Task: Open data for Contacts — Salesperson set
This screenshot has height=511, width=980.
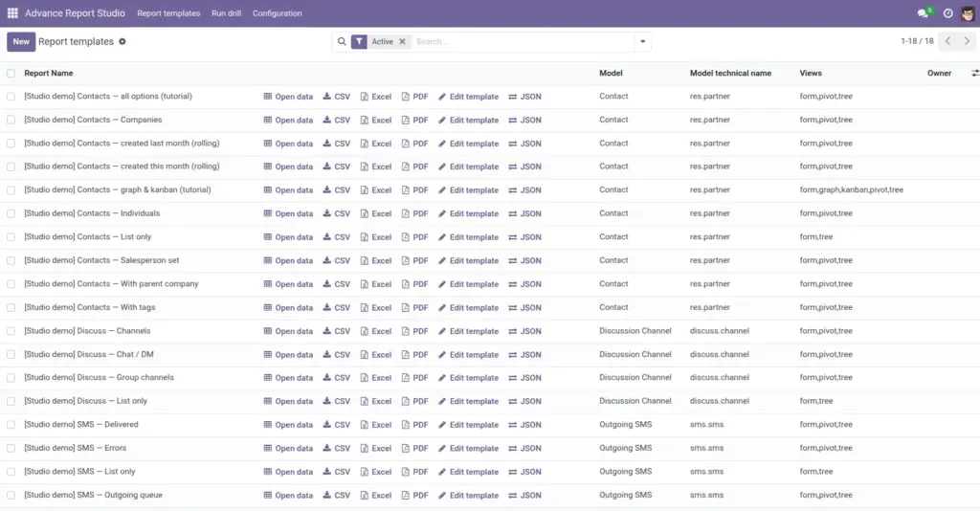Action: [x=288, y=260]
